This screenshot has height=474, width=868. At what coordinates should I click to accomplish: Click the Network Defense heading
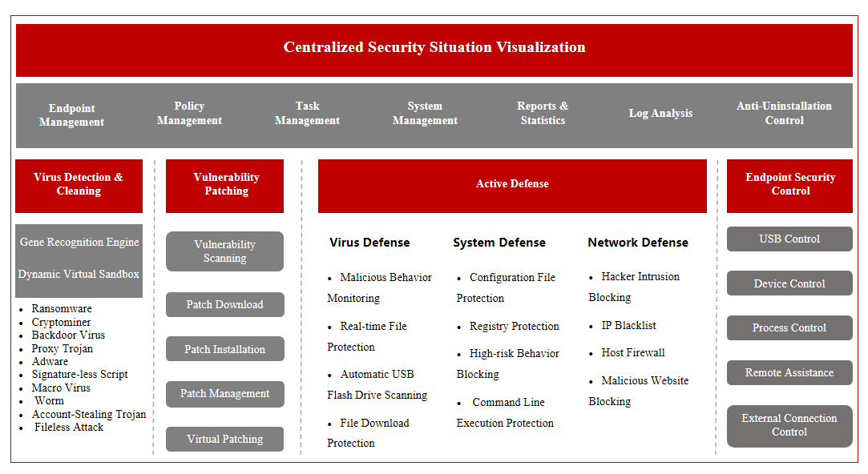tap(638, 243)
